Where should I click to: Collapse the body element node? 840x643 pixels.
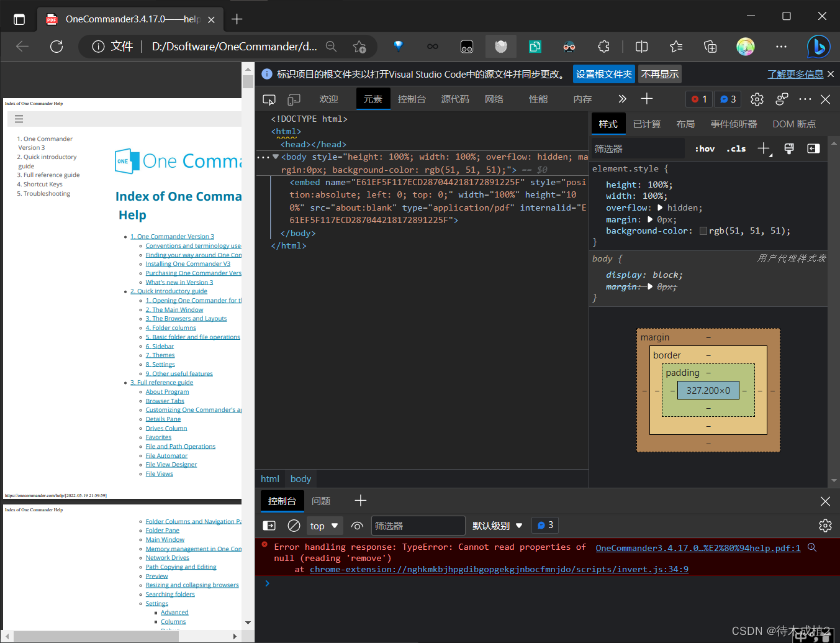276,157
